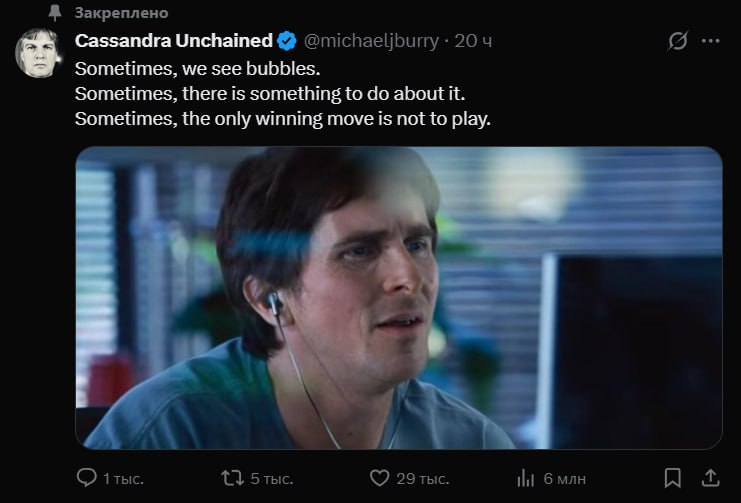Click the "20 ч" post timestamp
Image resolution: width=741 pixels, height=503 pixels.
click(x=473, y=41)
